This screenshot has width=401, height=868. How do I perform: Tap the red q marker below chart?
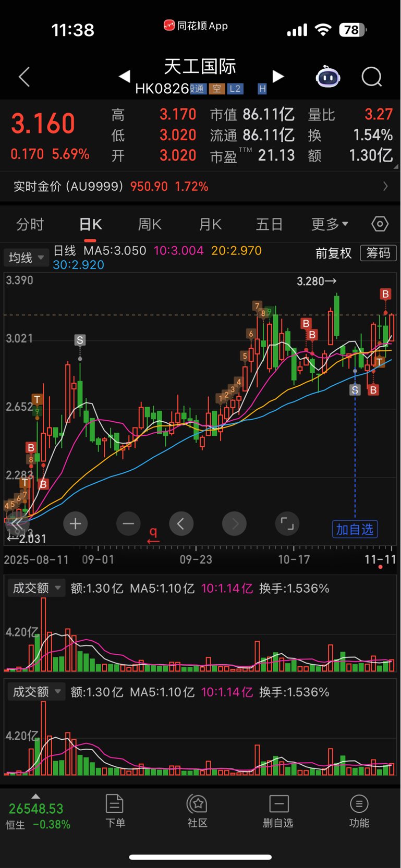click(153, 534)
